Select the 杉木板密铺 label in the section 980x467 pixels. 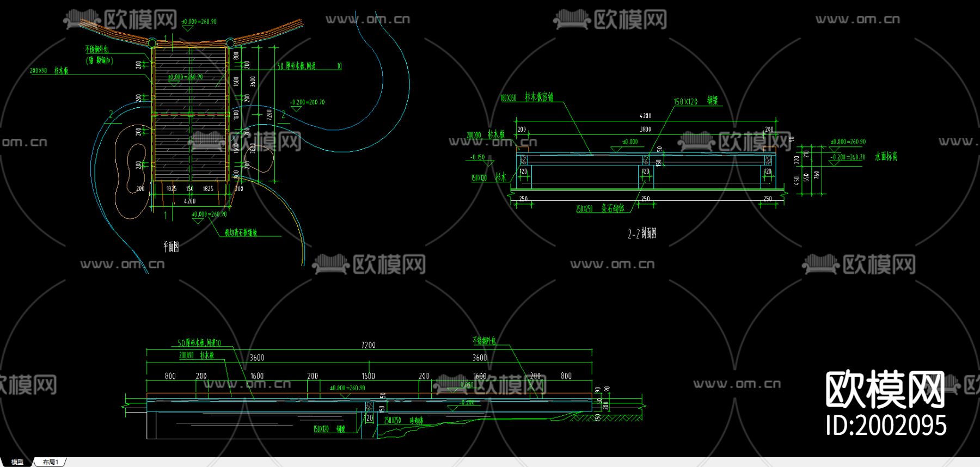click(539, 97)
